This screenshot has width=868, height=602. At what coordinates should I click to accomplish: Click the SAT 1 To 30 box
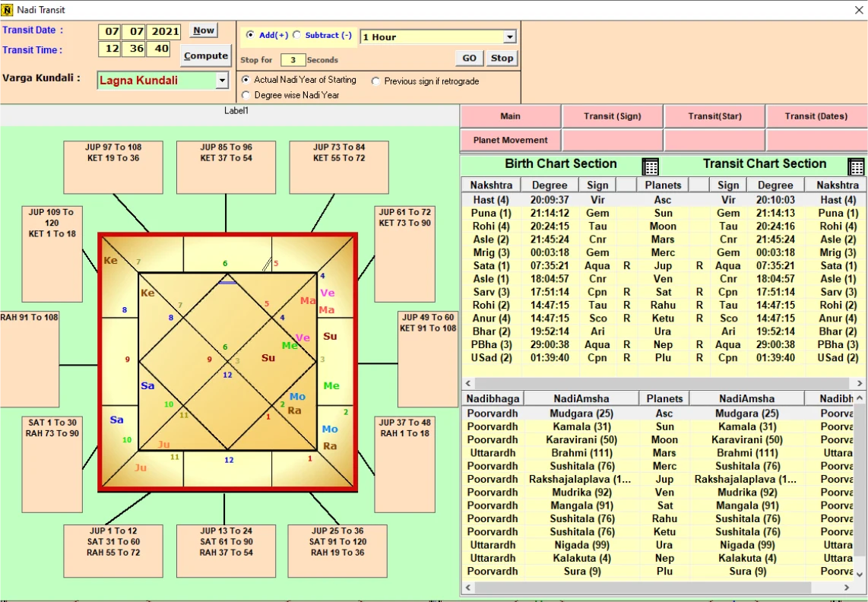[52, 464]
